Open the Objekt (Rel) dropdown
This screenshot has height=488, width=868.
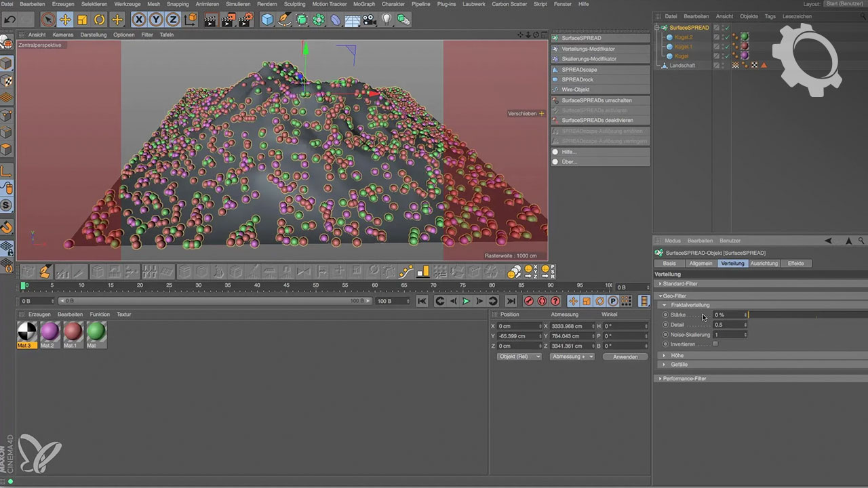click(x=519, y=357)
